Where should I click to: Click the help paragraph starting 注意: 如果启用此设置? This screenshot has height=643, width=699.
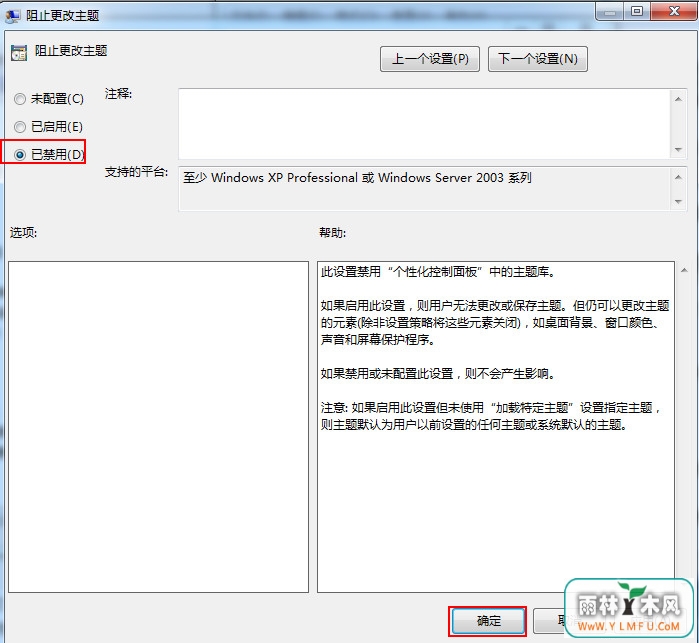(490, 416)
